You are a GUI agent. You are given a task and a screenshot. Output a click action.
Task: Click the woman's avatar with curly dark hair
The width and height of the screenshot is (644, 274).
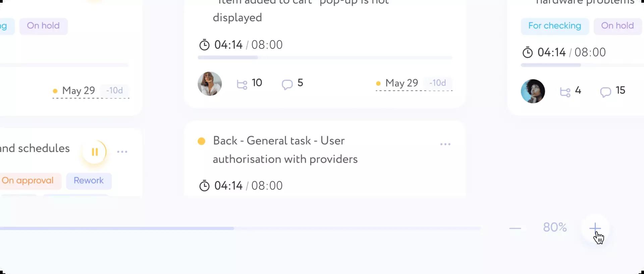click(x=533, y=91)
